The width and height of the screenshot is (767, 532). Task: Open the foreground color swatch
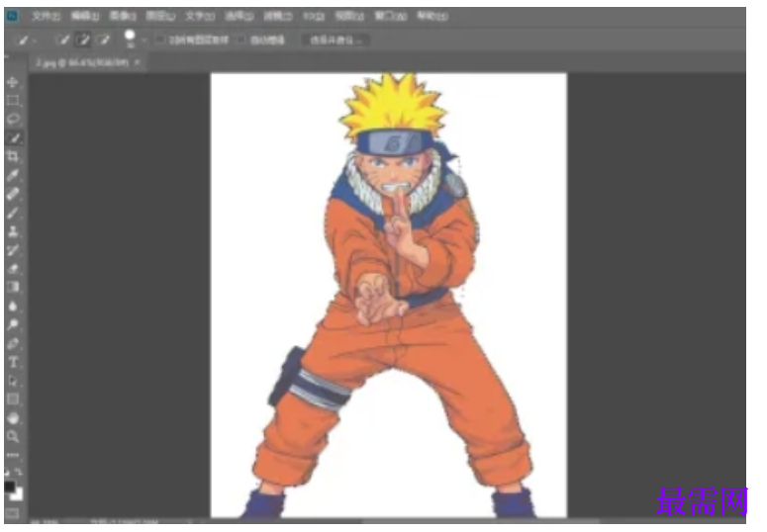click(x=9, y=486)
